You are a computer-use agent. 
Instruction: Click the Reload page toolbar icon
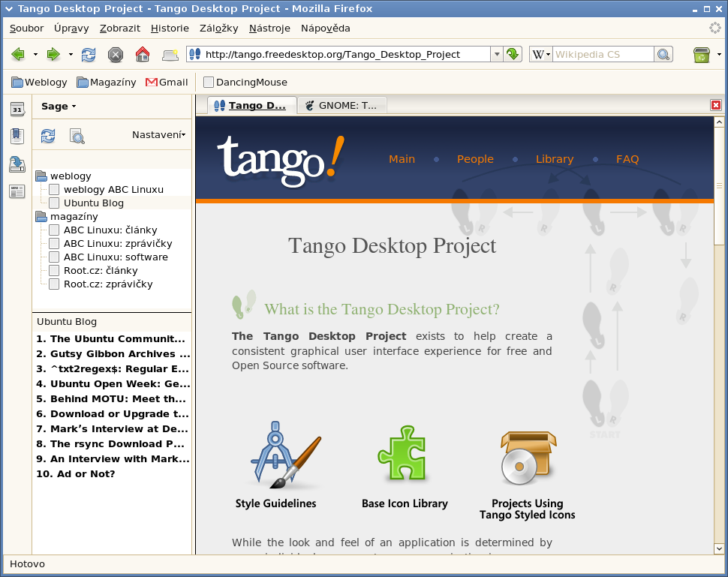click(x=89, y=55)
